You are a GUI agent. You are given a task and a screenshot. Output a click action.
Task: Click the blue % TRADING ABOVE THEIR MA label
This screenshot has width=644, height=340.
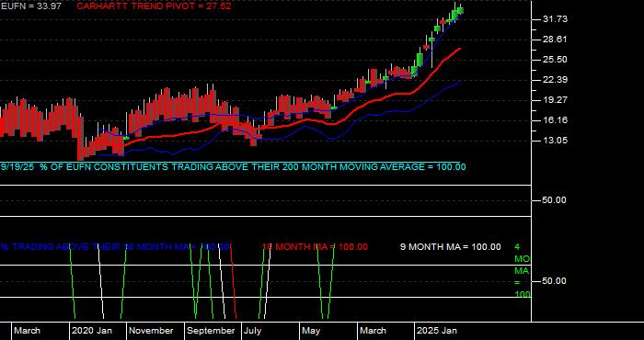click(115, 247)
